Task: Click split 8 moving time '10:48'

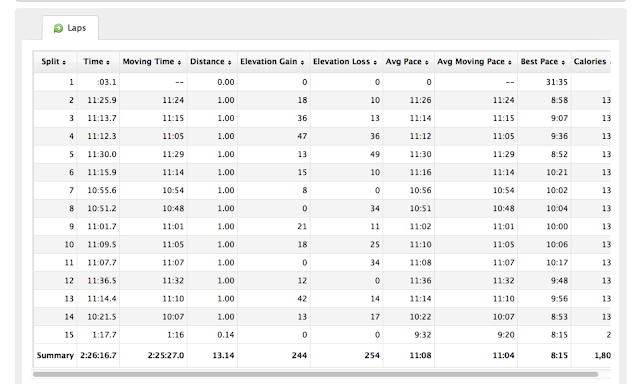Action: [173, 208]
